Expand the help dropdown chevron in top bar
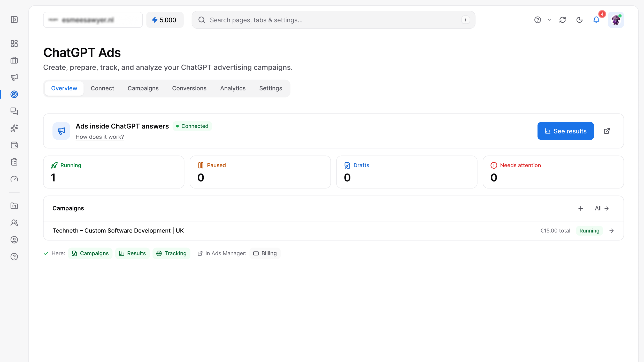Image resolution: width=644 pixels, height=362 pixels. (x=549, y=20)
